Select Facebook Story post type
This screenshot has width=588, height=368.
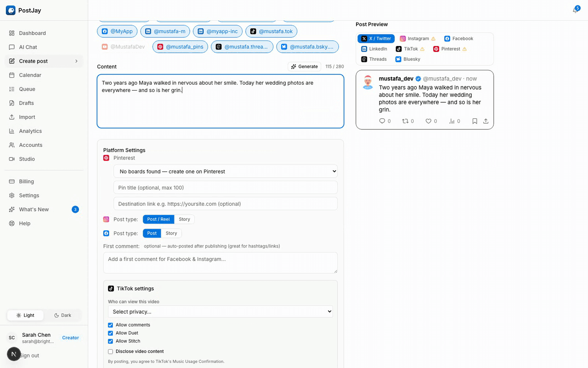pyautogui.click(x=171, y=233)
